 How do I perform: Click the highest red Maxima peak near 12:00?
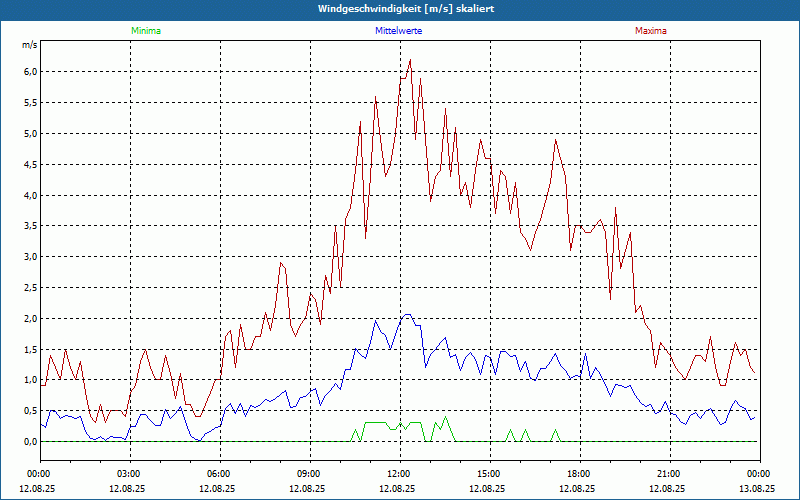click(x=410, y=60)
